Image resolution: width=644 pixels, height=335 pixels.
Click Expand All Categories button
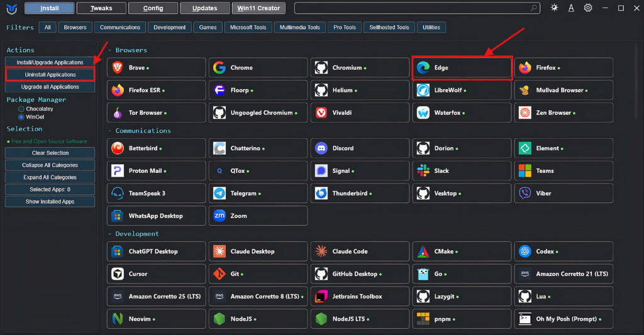click(x=50, y=177)
